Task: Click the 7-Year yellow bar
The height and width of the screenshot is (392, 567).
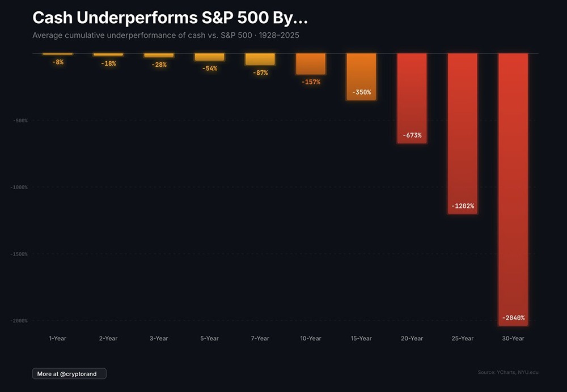Action: 260,59
